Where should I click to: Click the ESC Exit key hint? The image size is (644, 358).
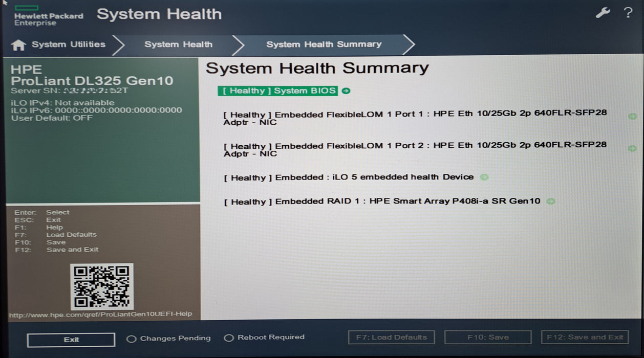38,220
